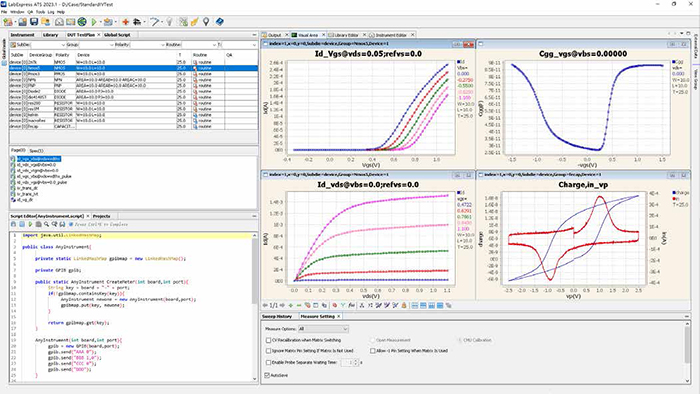The image size is (700, 394).
Task: Expand the Polarity filter dropdown
Action: coord(148,45)
